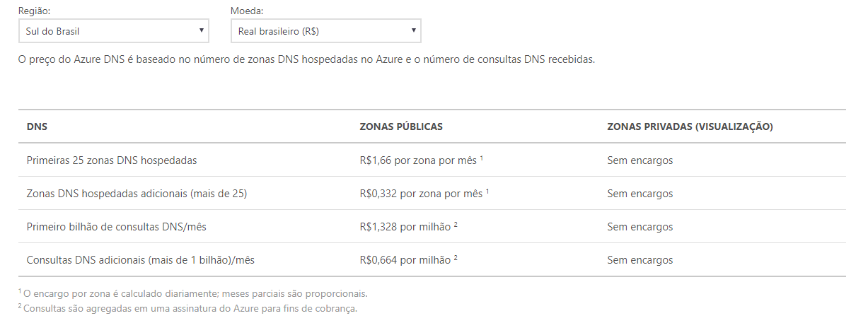The width and height of the screenshot is (868, 323).
Task: Click the R$1,66 por zona por mês price
Action: click(x=418, y=160)
